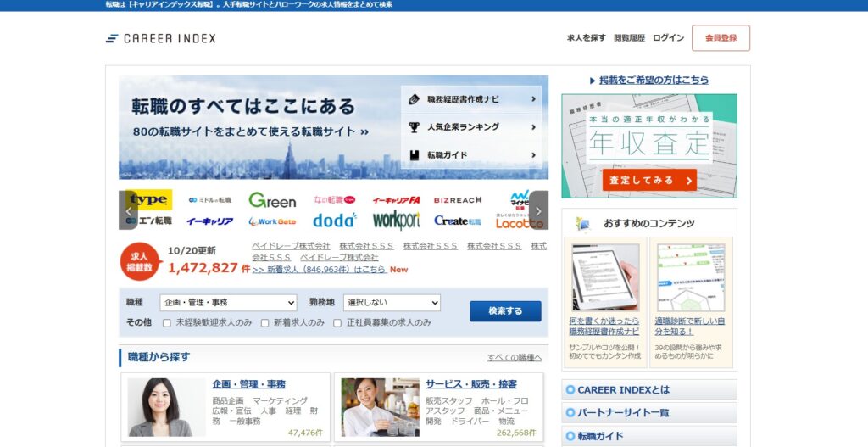Open 適職診断で新しい自分を知る！ link
This screenshot has height=447, width=868.
690,327
